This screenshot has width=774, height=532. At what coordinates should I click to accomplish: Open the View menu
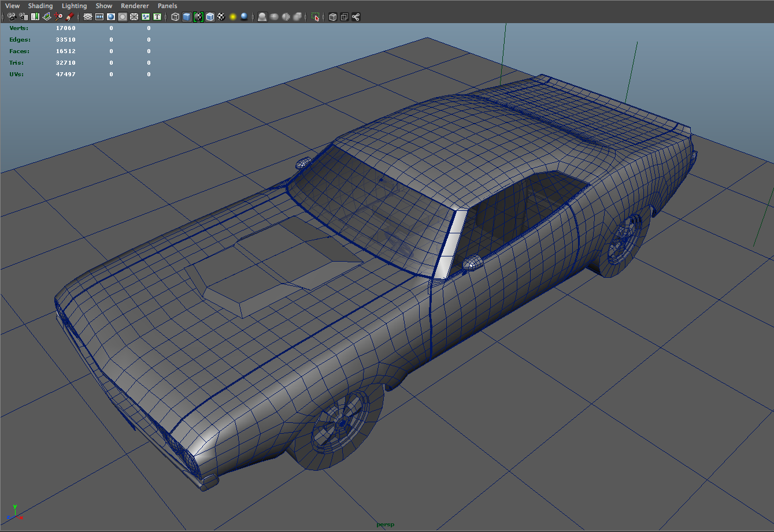point(12,6)
